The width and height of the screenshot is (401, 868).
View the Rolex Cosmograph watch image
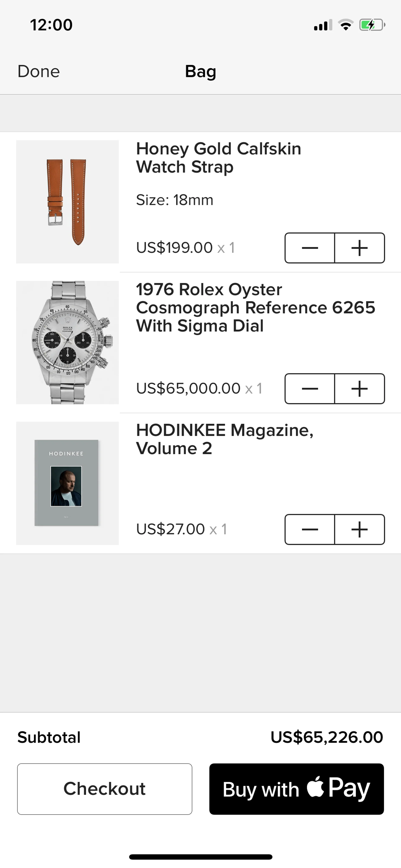coord(67,342)
